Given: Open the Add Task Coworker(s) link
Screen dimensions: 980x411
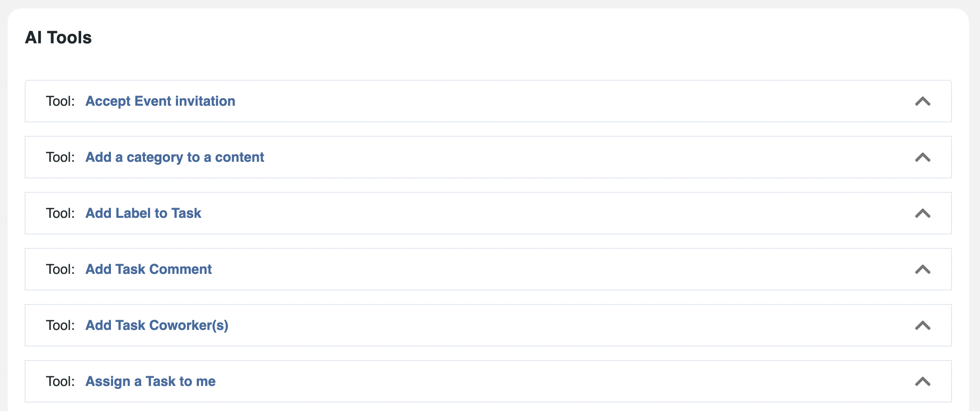Looking at the screenshot, I should 157,325.
